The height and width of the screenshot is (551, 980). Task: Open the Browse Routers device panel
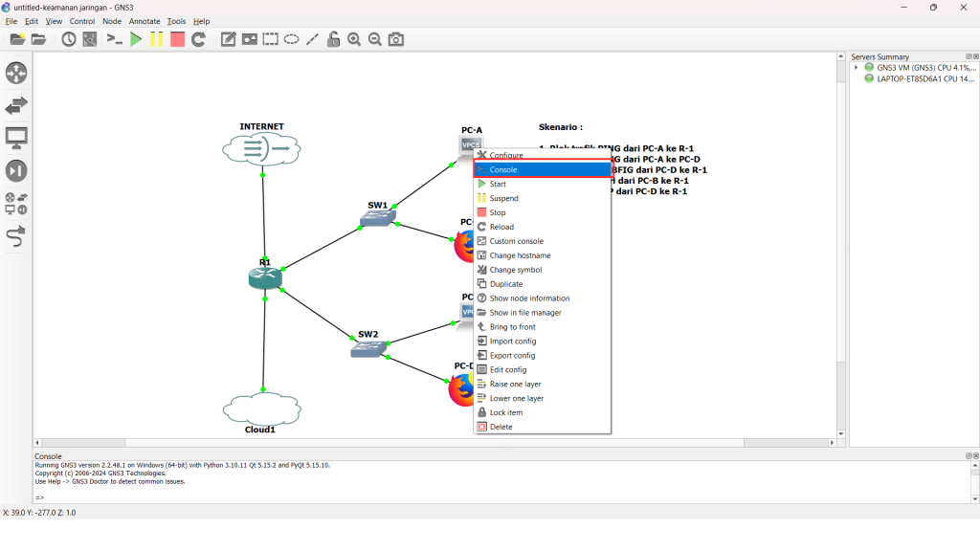pyautogui.click(x=16, y=74)
